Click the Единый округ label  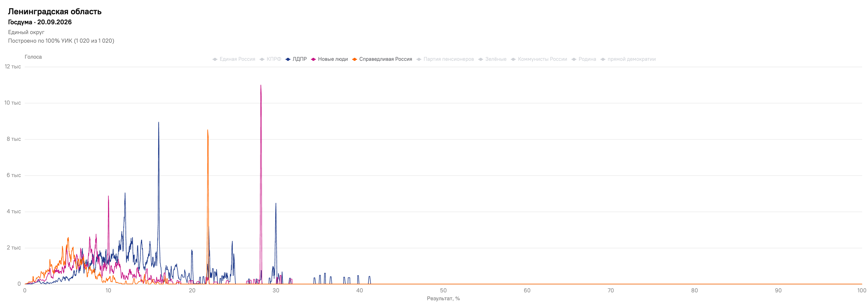click(x=26, y=32)
